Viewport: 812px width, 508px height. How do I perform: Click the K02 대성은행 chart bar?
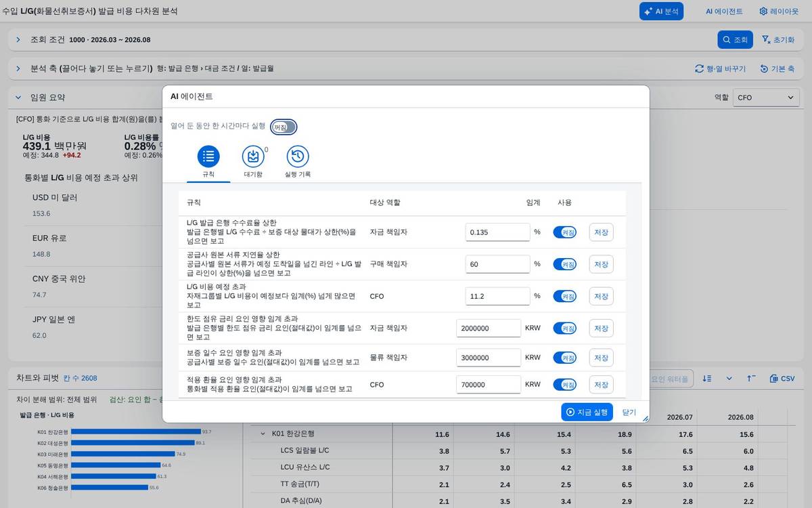tap(133, 443)
